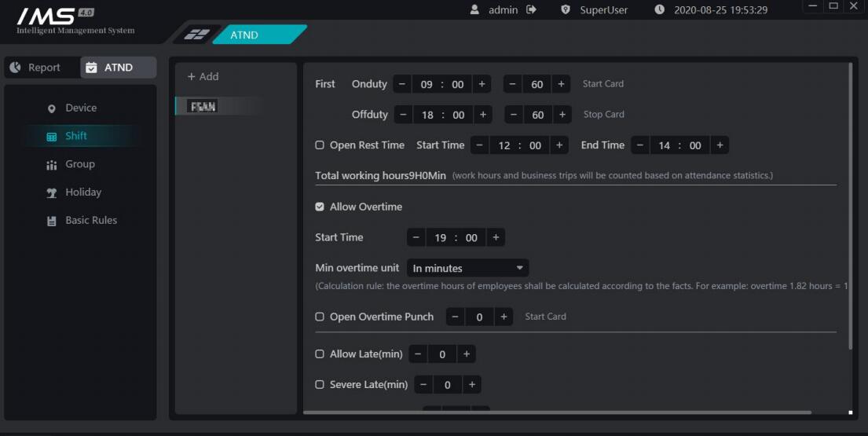Click the Offduty hour field 18
Screen dimensions: 868x436
pyautogui.click(x=427, y=115)
